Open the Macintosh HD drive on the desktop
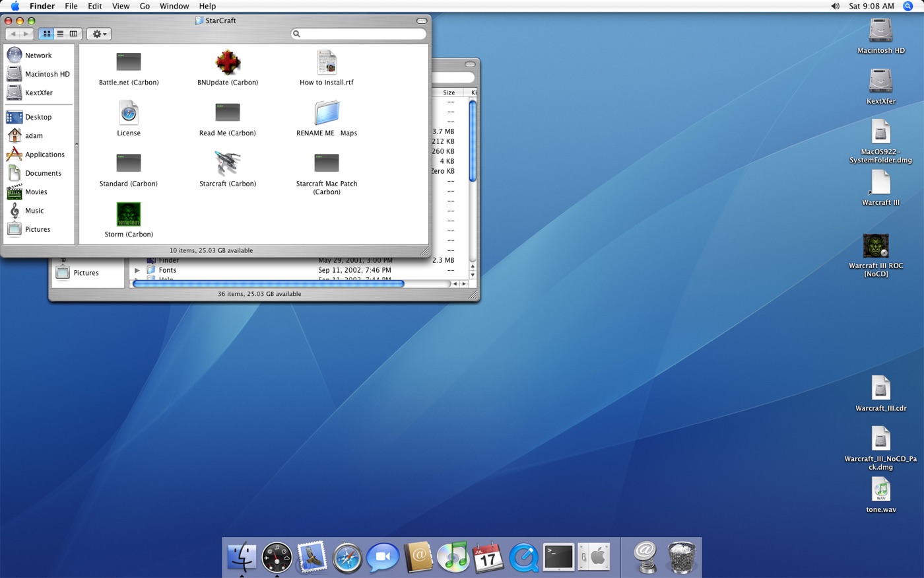Image resolution: width=924 pixels, height=578 pixels. pyautogui.click(x=880, y=30)
